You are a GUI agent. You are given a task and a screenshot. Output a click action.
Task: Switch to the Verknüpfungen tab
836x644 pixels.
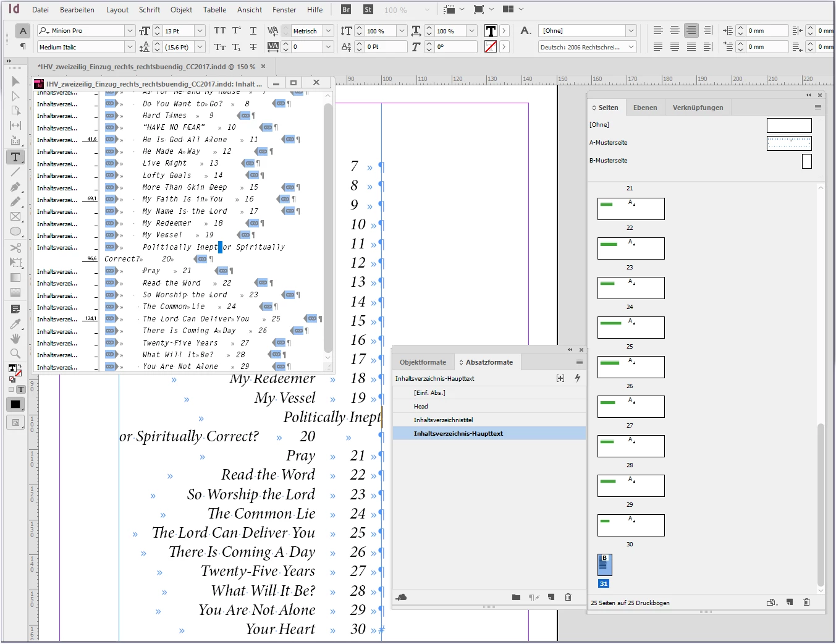click(698, 107)
